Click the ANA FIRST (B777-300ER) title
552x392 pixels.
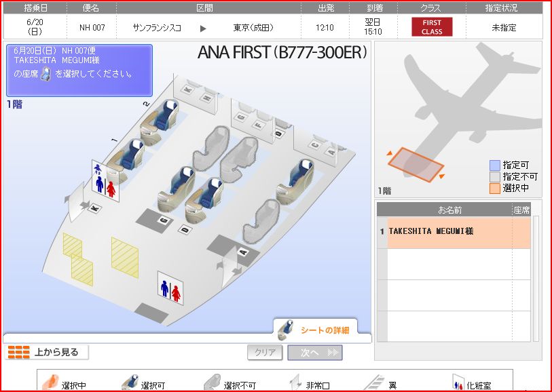(282, 53)
